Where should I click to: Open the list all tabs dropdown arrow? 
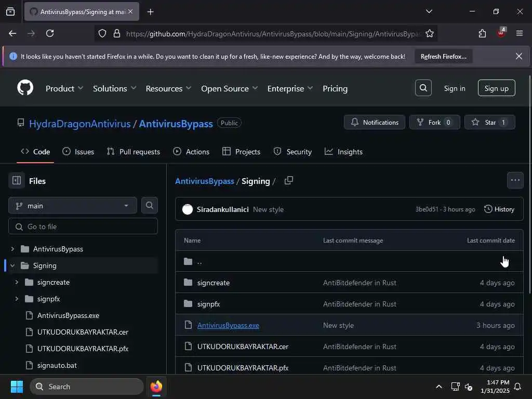pyautogui.click(x=429, y=11)
